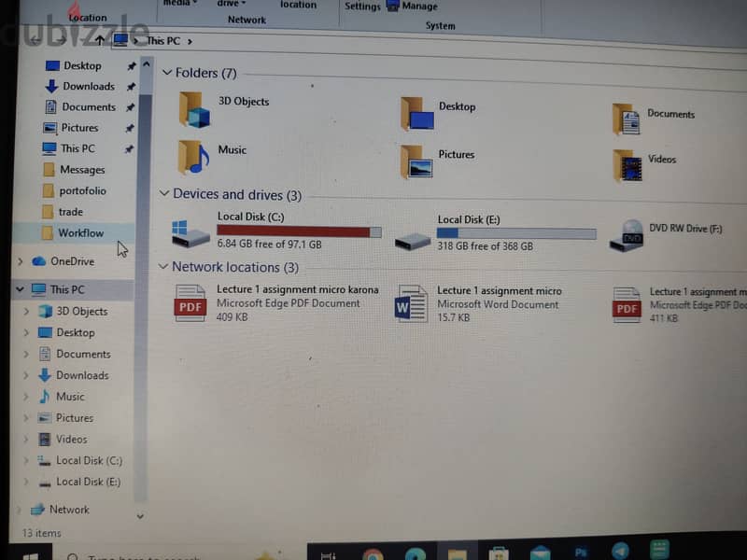Open the 3D Objects folder icon

pyautogui.click(x=194, y=110)
